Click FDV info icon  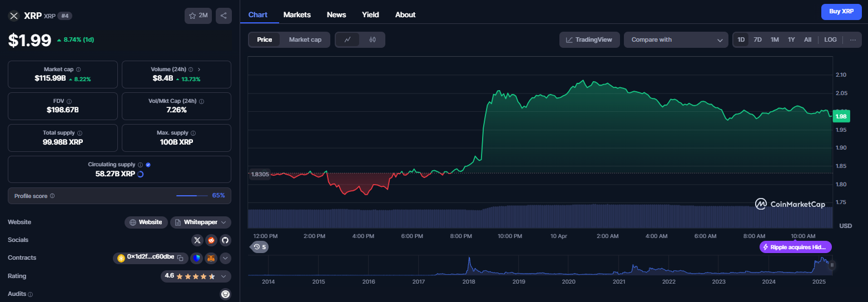click(70, 101)
